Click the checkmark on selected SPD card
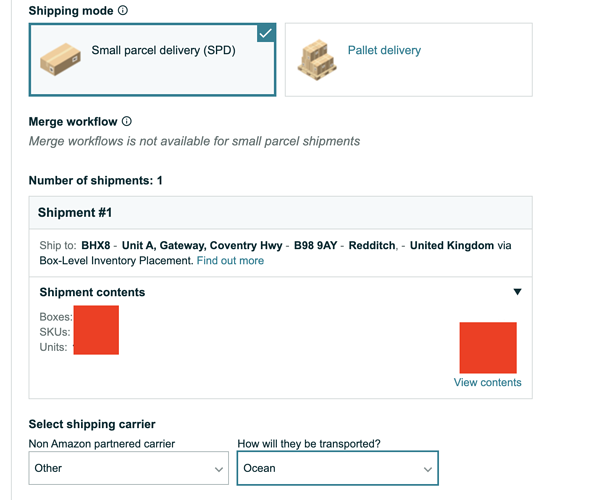Image resolution: width=594 pixels, height=500 pixels. (x=266, y=33)
